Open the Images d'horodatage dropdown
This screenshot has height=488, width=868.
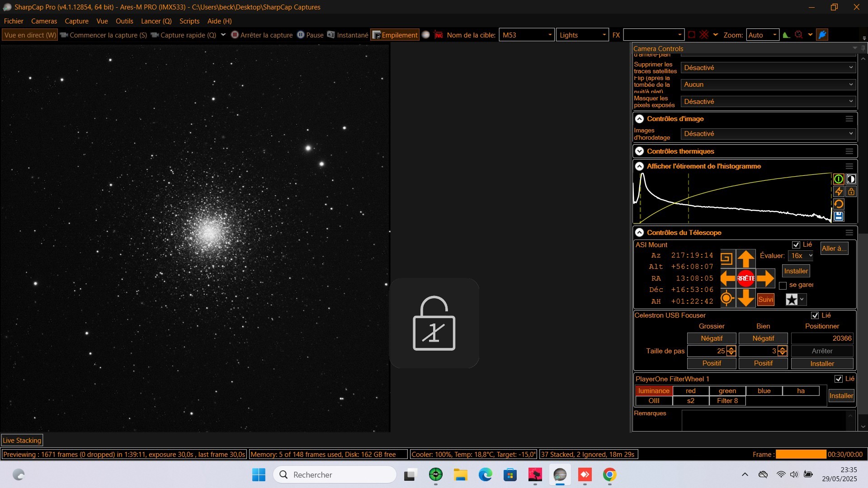pyautogui.click(x=768, y=134)
